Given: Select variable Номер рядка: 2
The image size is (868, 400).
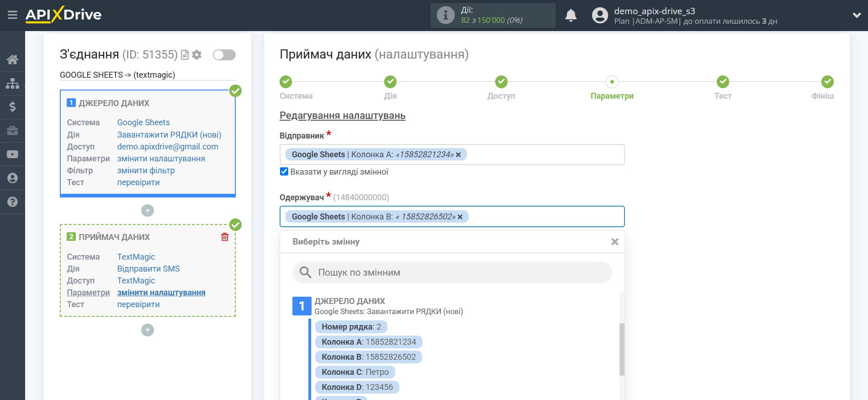Looking at the screenshot, I should tap(351, 327).
